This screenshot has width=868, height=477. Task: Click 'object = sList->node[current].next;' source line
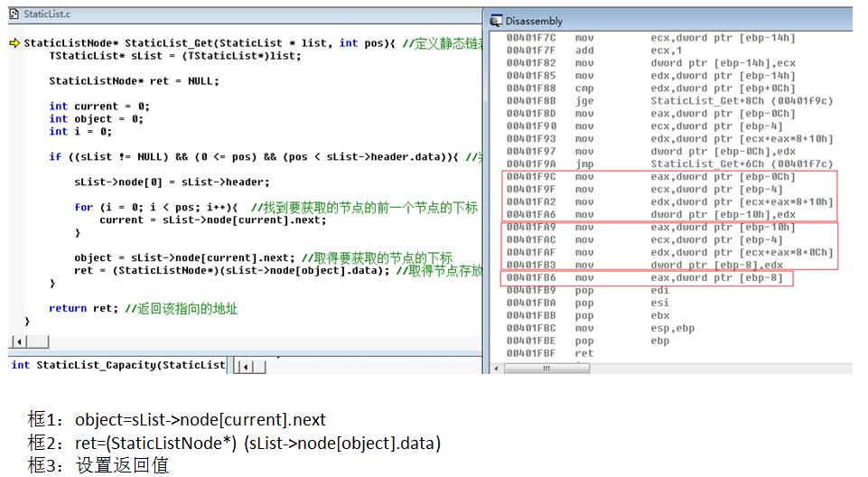tap(264, 257)
